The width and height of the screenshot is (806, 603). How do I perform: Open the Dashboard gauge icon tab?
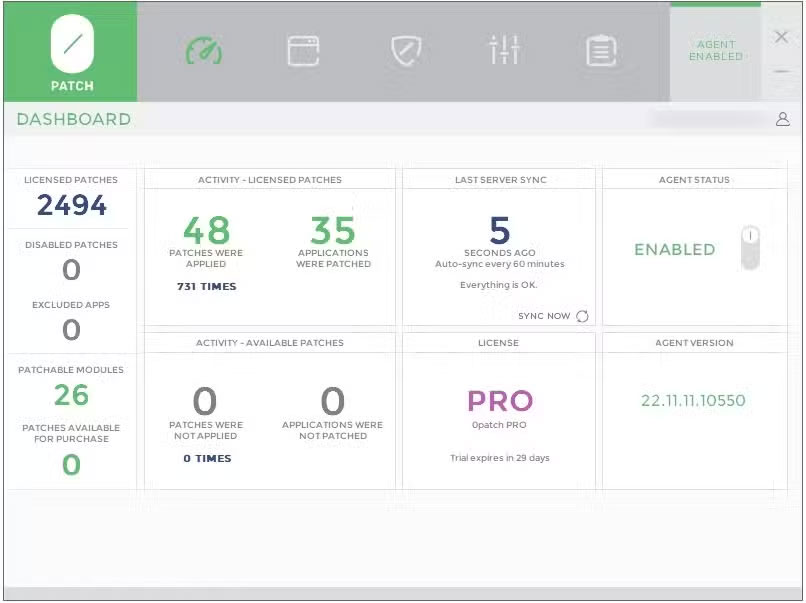(x=204, y=50)
